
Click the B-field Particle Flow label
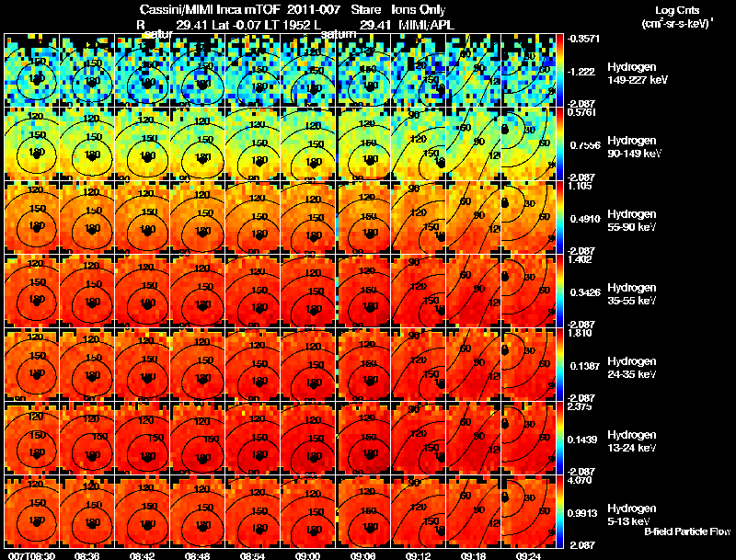pos(687,531)
